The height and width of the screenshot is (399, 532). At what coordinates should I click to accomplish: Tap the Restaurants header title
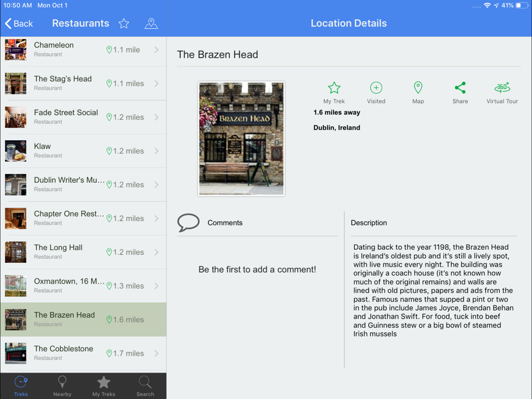point(81,23)
